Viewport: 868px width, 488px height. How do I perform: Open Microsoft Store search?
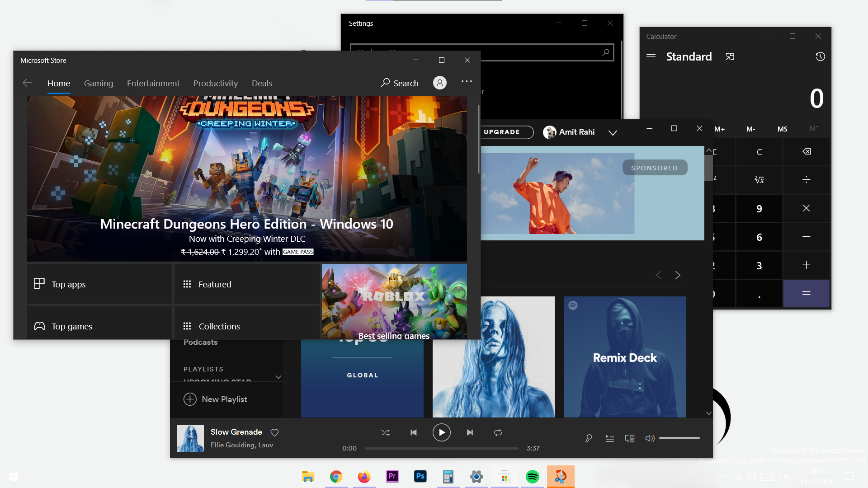point(400,83)
